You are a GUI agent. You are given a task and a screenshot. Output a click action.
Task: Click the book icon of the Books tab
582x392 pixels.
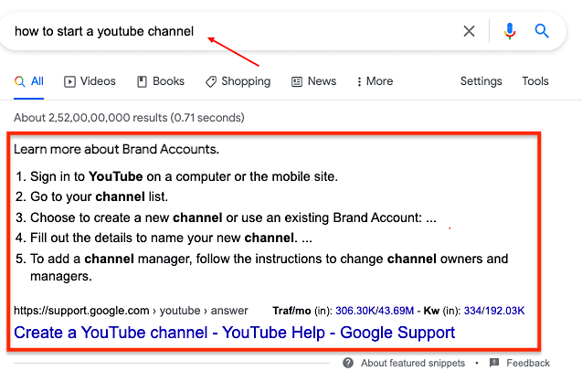click(x=142, y=81)
